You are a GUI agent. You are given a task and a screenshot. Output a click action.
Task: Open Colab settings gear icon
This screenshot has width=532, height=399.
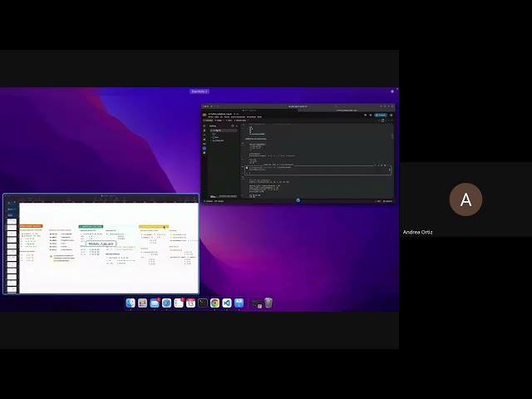tap(371, 115)
